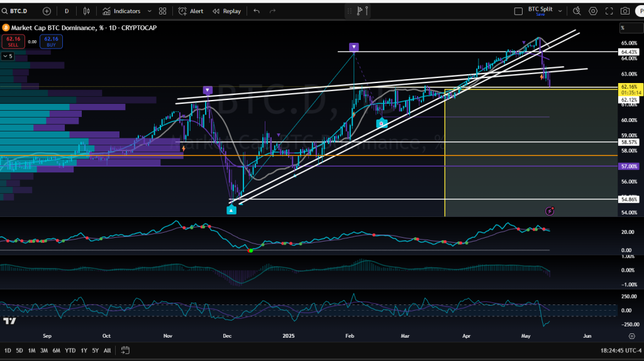Open candlestick chart style picker
Screen dimensions: 644x361
86,11
